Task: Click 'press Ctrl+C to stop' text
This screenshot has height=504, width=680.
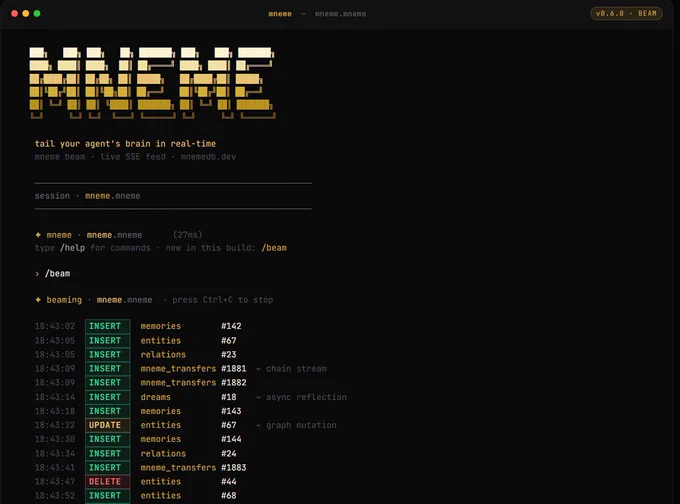Action: [x=222, y=300]
